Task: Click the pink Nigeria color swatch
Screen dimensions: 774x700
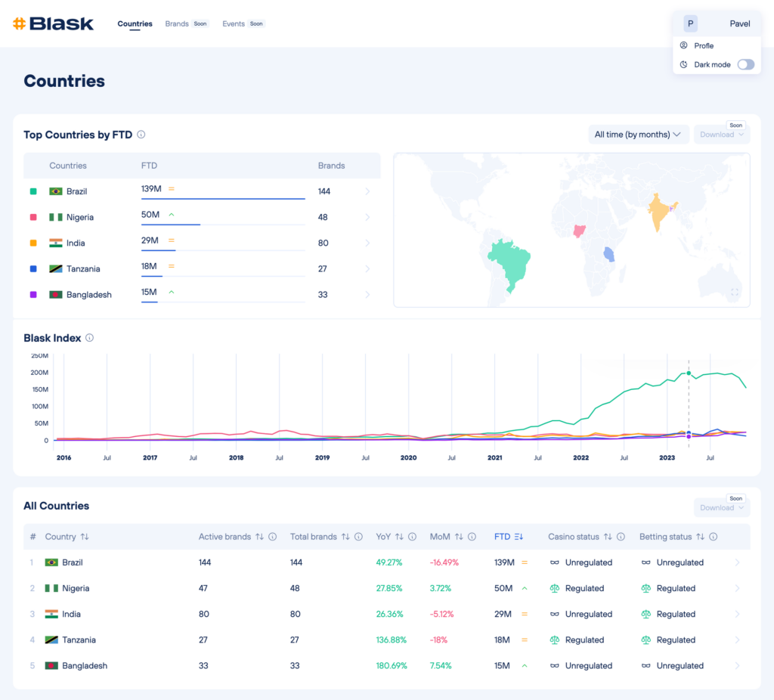Action: click(33, 217)
